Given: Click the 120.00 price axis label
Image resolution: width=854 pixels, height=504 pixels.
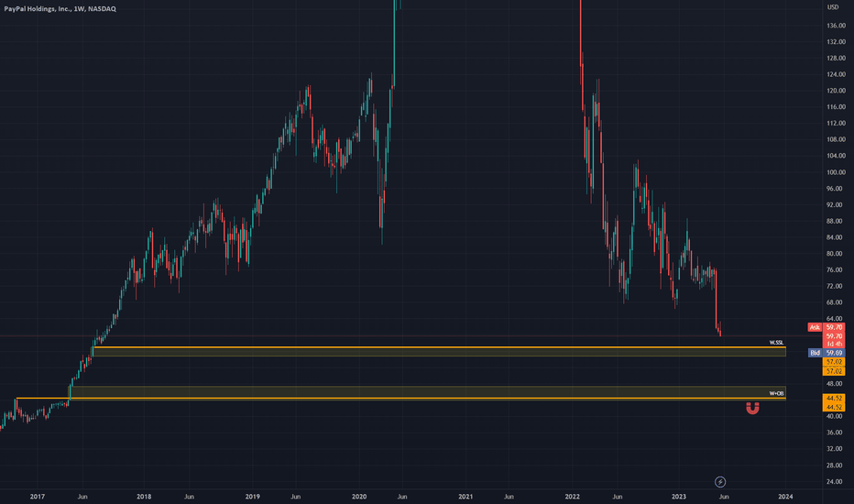Looking at the screenshot, I should [x=836, y=91].
